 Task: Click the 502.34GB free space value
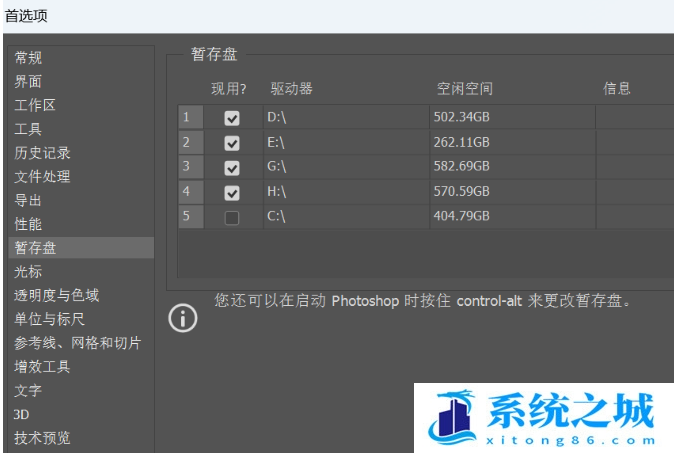[462, 117]
